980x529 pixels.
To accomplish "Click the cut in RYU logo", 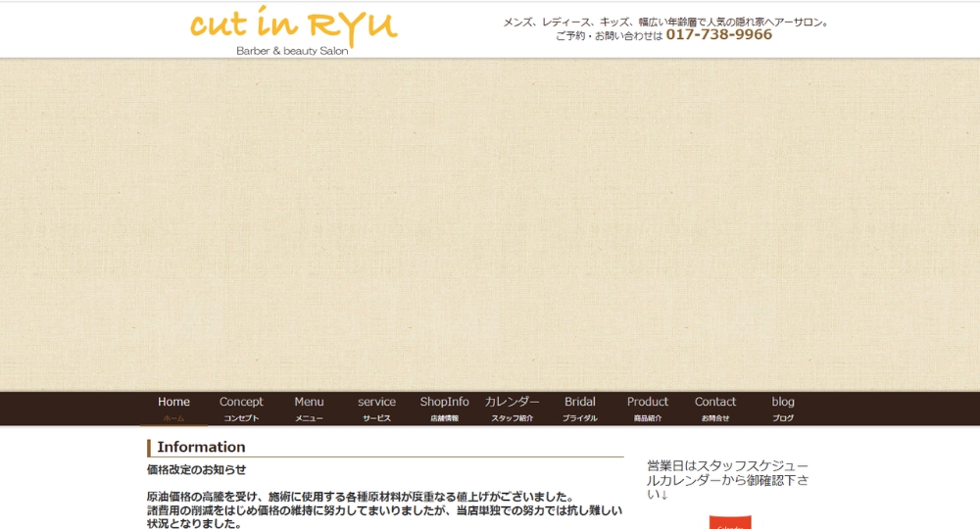I will [x=293, y=25].
